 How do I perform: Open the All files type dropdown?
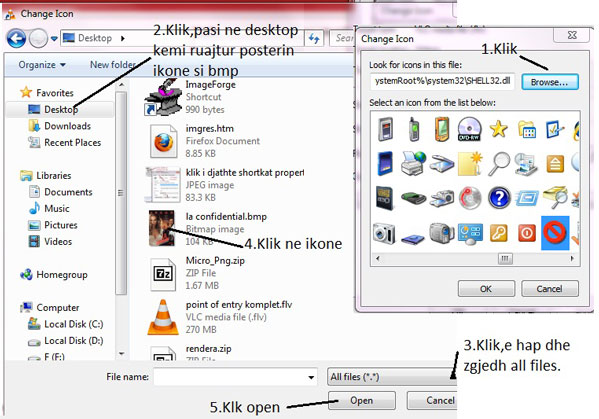(393, 377)
